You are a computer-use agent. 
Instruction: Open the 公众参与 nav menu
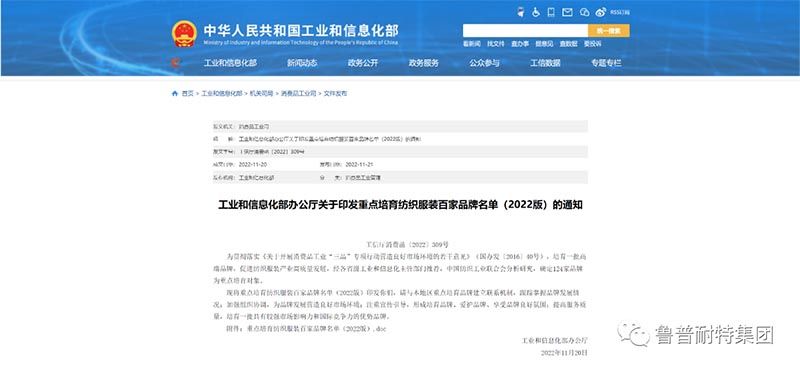pyautogui.click(x=484, y=63)
